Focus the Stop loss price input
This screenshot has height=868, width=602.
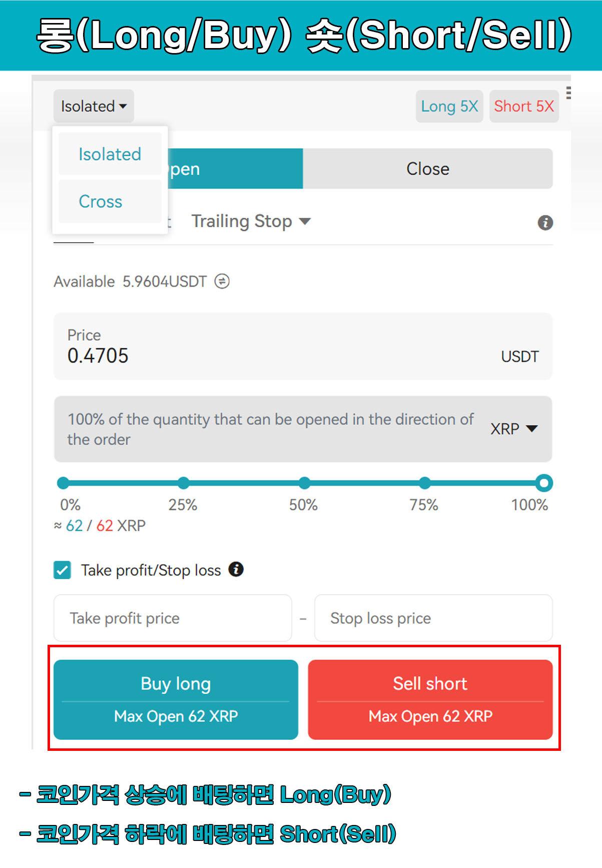click(433, 618)
